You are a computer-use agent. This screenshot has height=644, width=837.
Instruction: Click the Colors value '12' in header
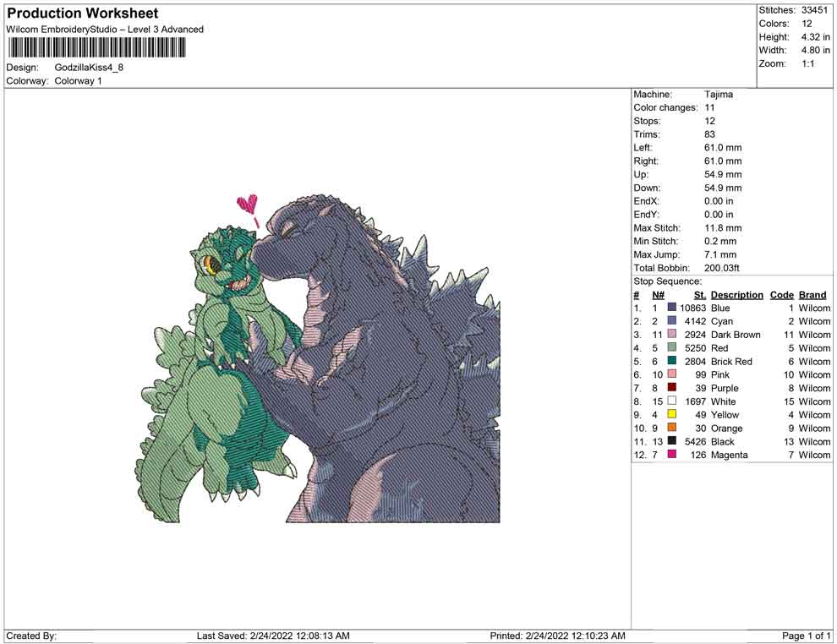click(807, 24)
